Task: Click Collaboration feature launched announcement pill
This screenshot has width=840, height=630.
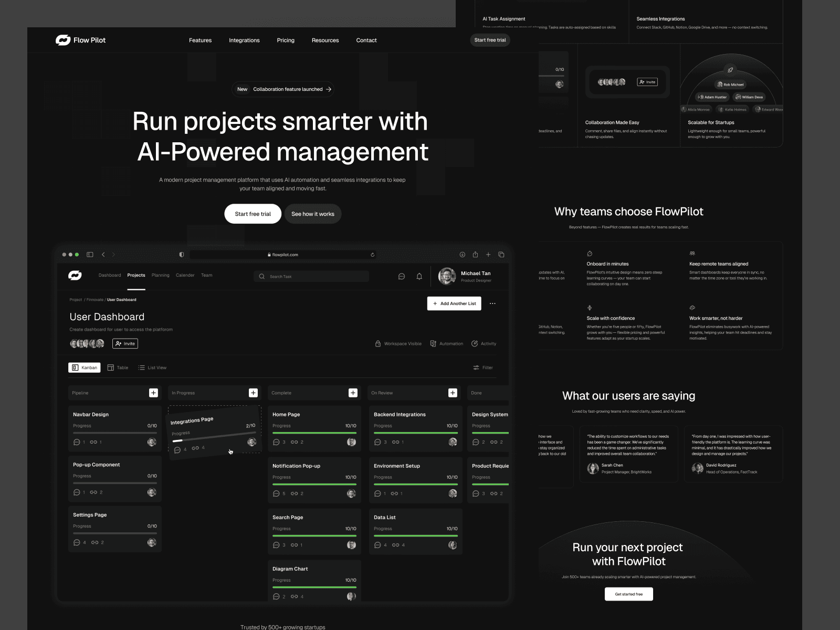Action: click(283, 89)
